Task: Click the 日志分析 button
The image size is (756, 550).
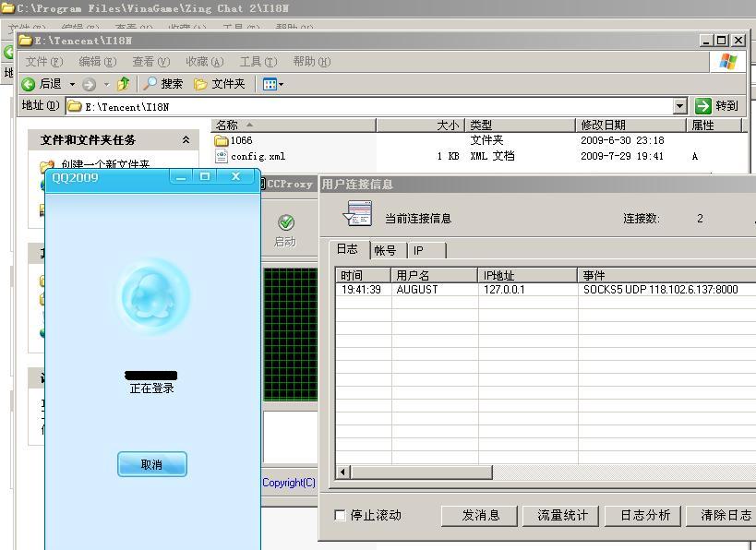Action: pyautogui.click(x=643, y=515)
